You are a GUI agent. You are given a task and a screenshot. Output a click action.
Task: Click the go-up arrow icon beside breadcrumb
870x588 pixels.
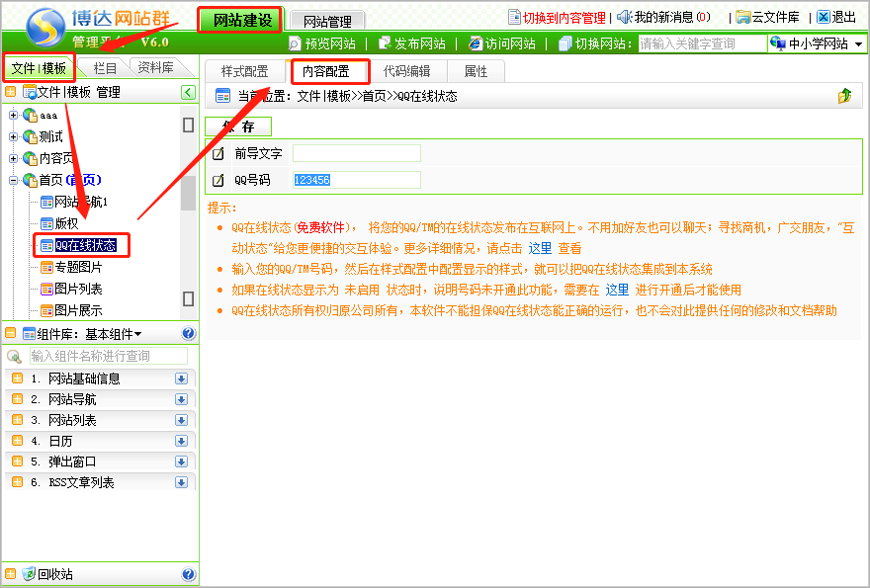(844, 96)
